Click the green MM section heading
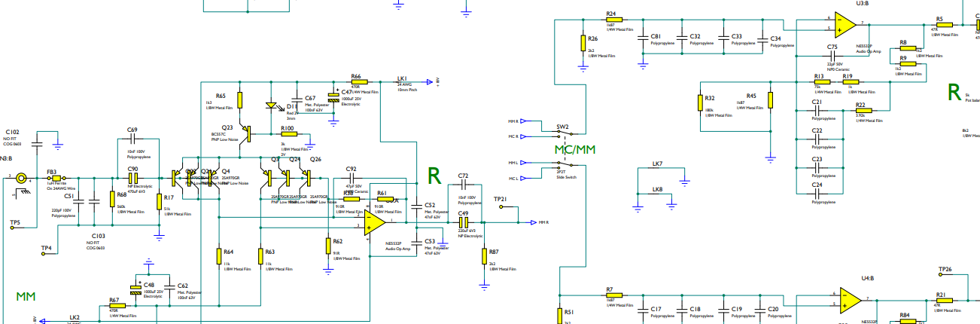The width and height of the screenshot is (980, 324). point(26,297)
